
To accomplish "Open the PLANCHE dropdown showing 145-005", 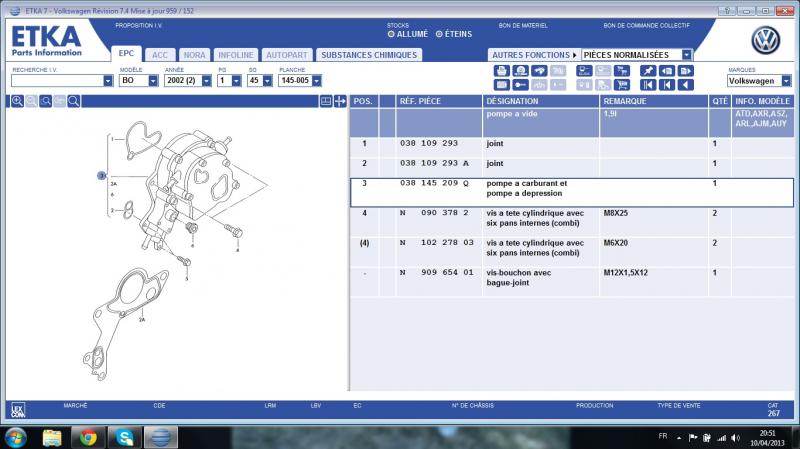I will tap(317, 81).
